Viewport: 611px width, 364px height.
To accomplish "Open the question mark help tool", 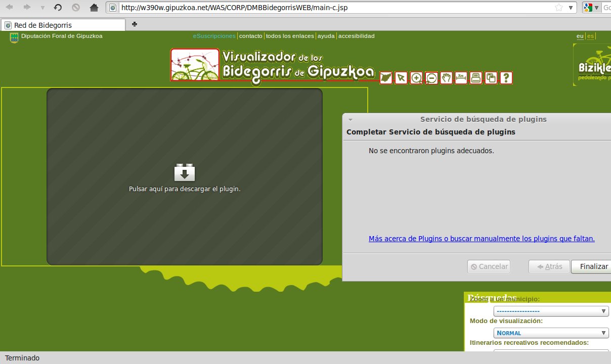I will (x=506, y=78).
